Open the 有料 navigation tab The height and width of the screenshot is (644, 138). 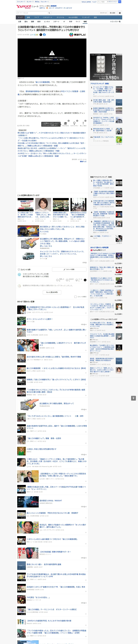95,17
